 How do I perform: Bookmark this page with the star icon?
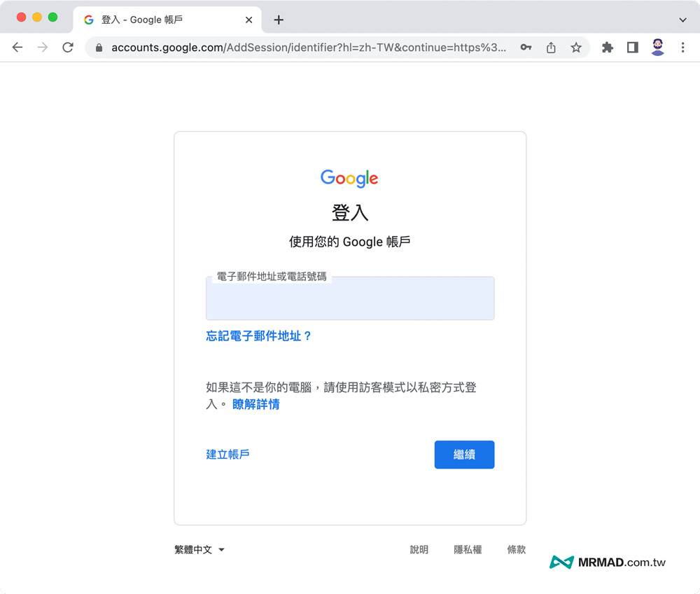[576, 48]
